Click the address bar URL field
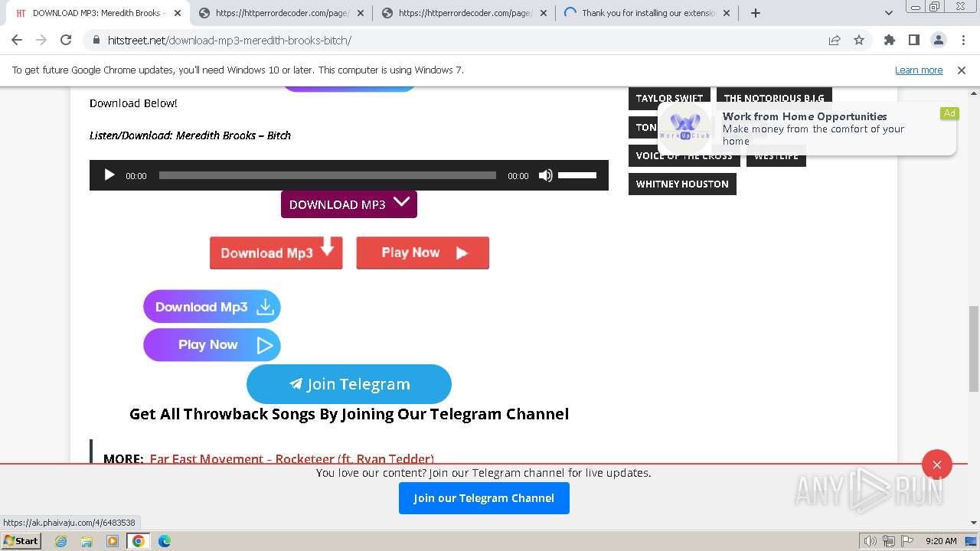Viewport: 980px width, 551px height. tap(459, 41)
